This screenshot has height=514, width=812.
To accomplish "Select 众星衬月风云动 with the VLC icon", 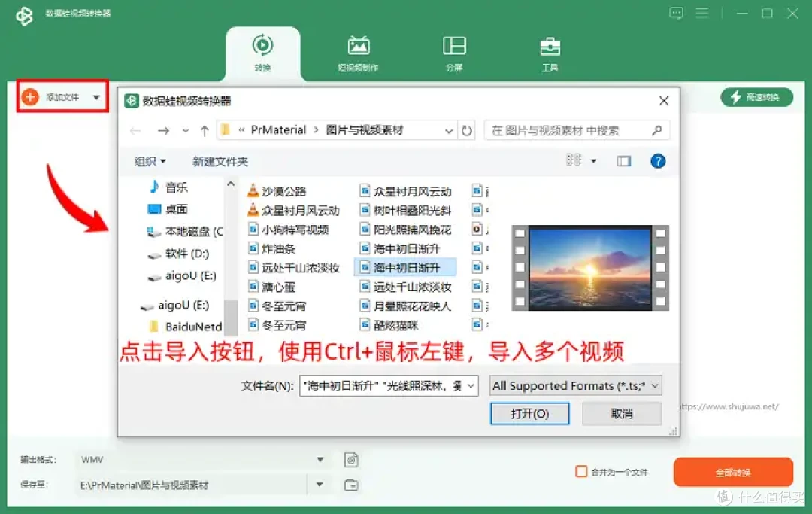I will click(x=293, y=211).
